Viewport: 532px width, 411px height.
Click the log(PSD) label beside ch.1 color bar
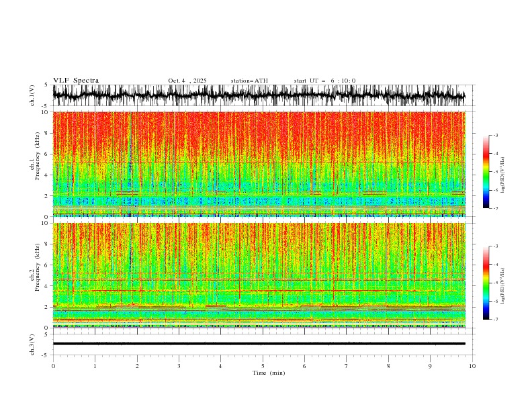(502, 175)
